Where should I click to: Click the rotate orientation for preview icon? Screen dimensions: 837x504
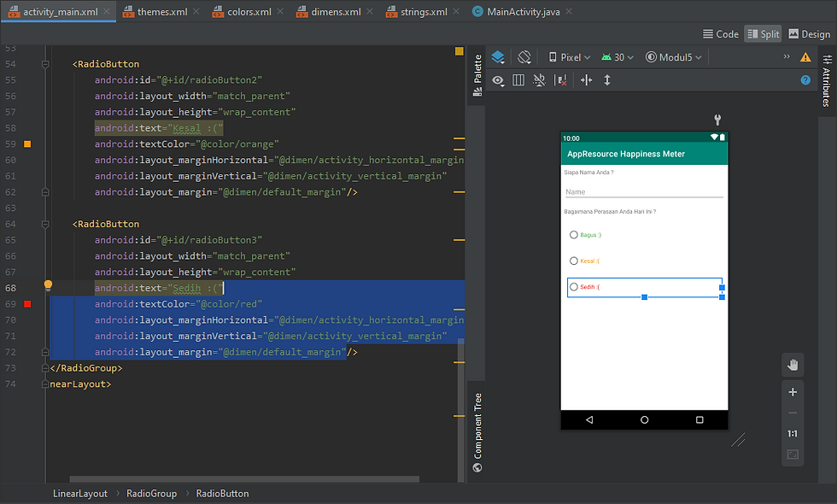(524, 57)
